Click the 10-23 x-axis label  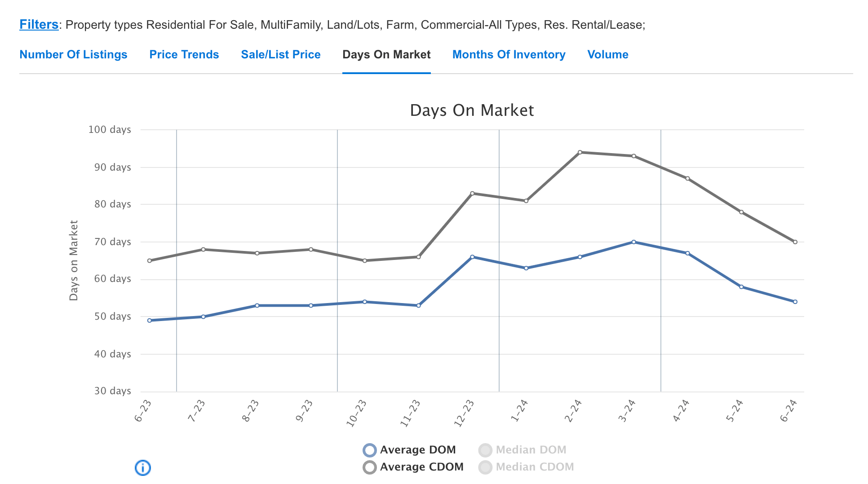point(356,413)
